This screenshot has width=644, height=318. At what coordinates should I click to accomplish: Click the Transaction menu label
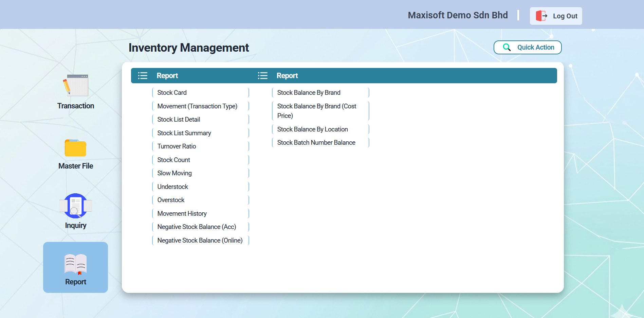[76, 106]
